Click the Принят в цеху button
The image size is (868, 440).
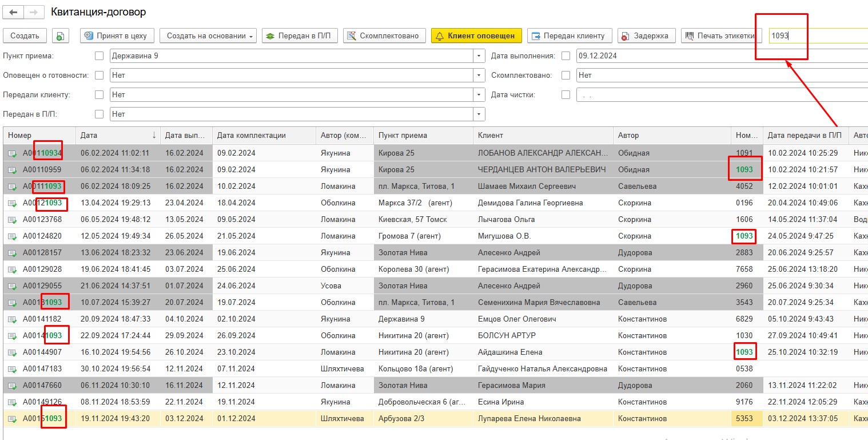tap(117, 35)
